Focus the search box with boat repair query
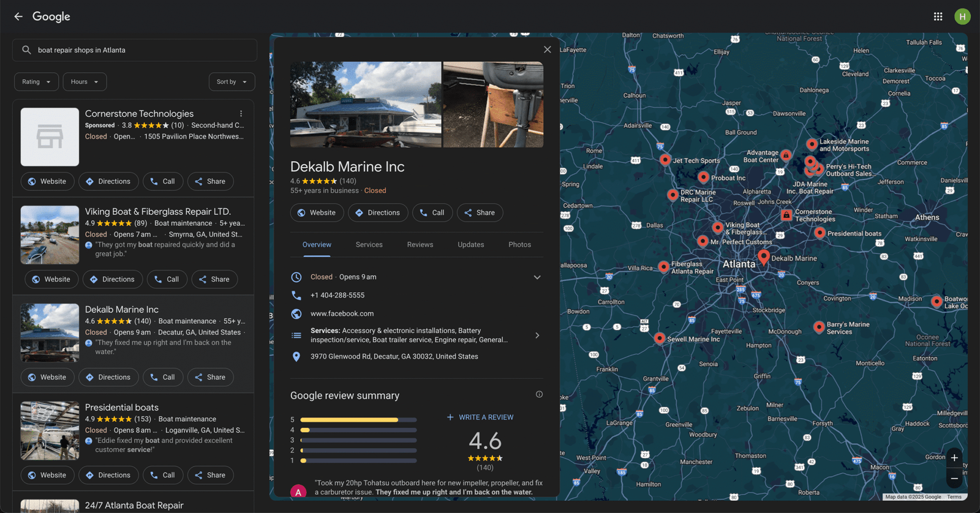 pyautogui.click(x=135, y=50)
